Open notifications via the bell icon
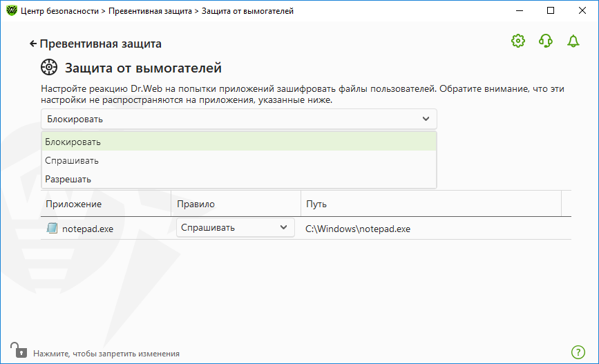599x364 pixels. point(573,41)
